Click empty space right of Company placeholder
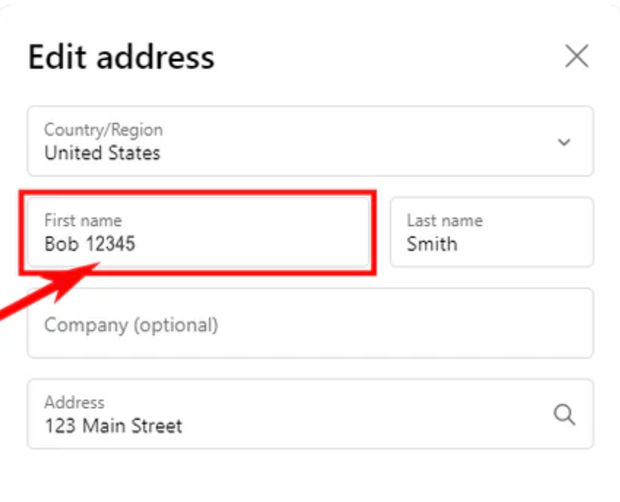 click(x=400, y=324)
